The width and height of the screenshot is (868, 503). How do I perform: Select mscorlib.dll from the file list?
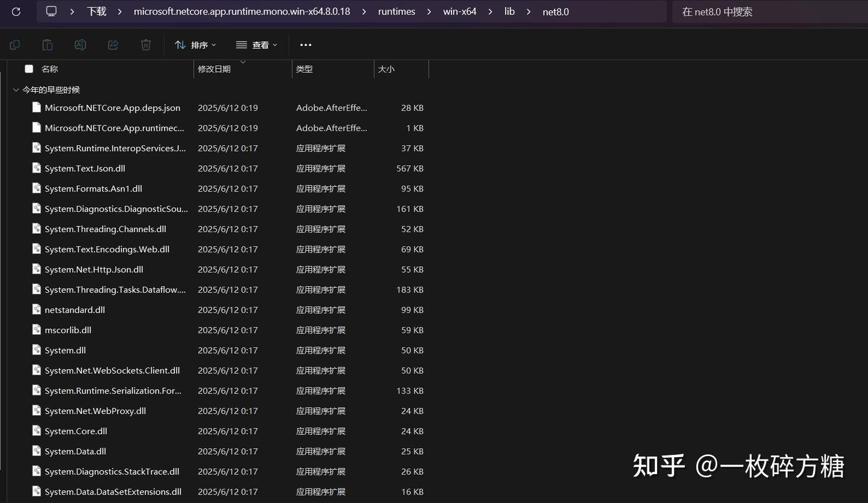[x=68, y=330]
